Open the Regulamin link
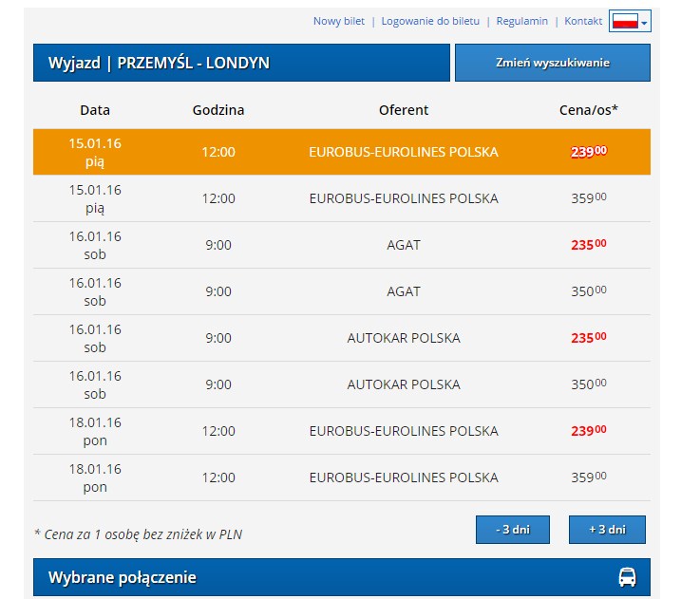 point(521,21)
